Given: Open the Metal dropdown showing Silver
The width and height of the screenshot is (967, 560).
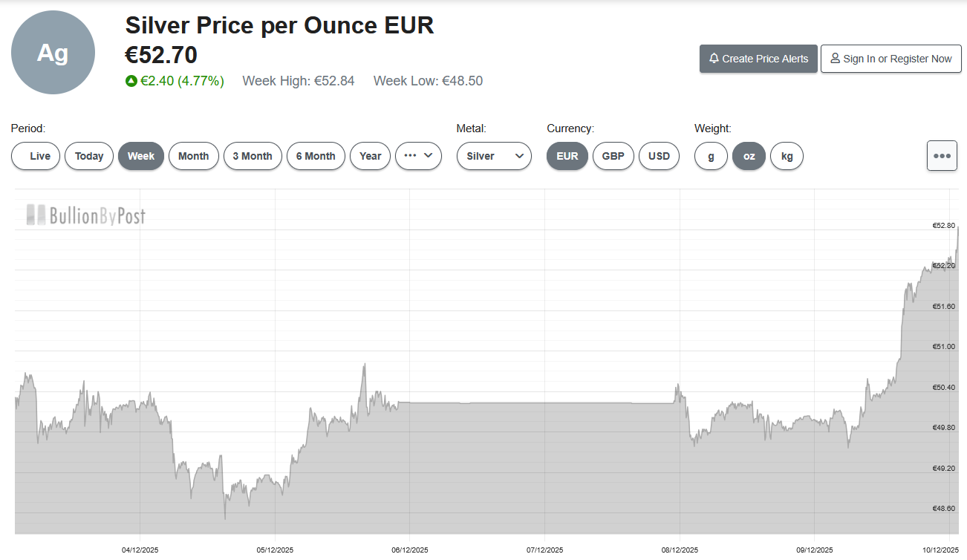Looking at the screenshot, I should pos(494,156).
